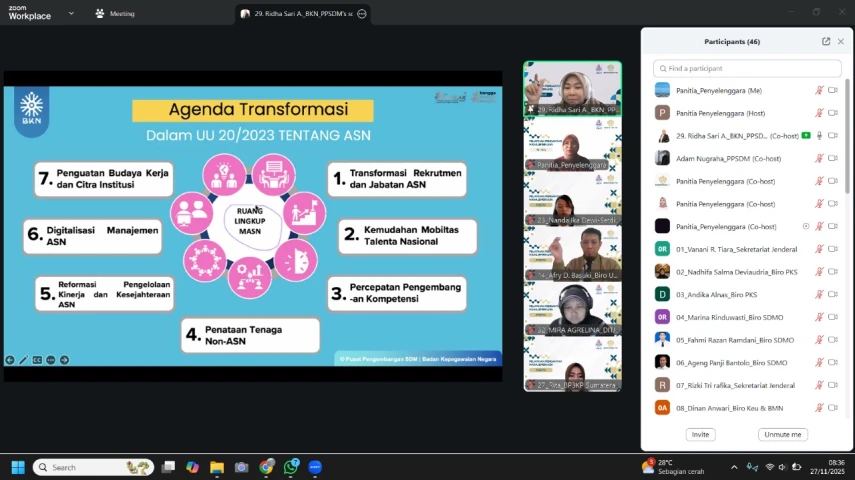This screenshot has width=855, height=480.
Task: Click microphone icon of 29. Ridha Sari A.
Action: click(819, 136)
